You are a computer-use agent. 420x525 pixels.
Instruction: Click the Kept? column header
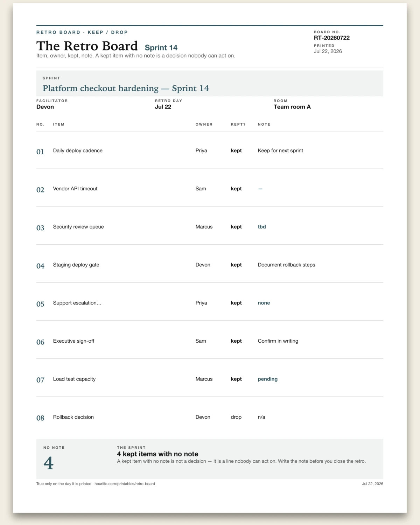[x=238, y=124]
